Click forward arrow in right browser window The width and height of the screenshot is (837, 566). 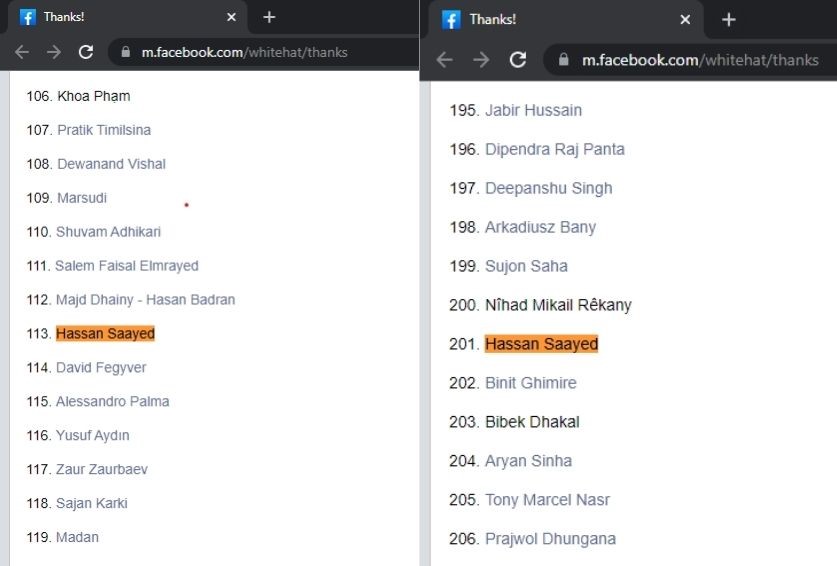click(481, 59)
